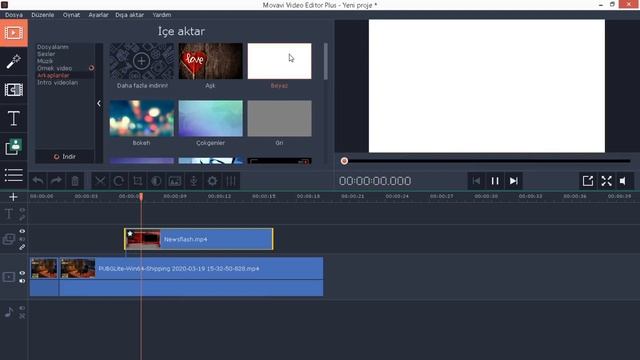Image resolution: width=640 pixels, height=360 pixels.
Task: Select Sesler category
Action: click(46, 54)
